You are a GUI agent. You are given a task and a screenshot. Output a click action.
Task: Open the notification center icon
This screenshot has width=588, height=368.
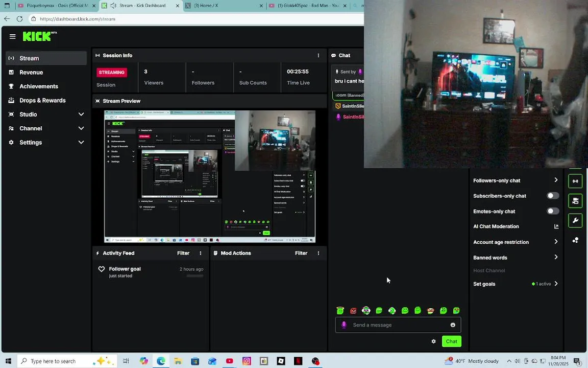pyautogui.click(x=577, y=361)
